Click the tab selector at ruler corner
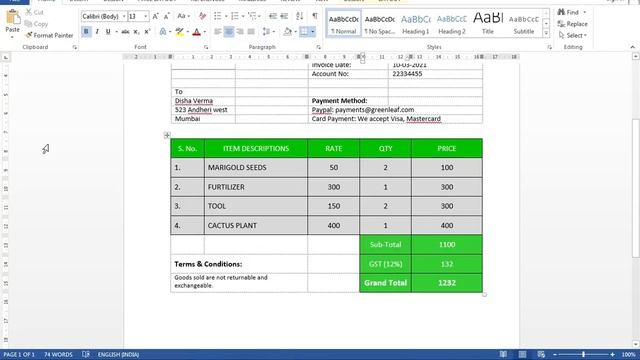The image size is (640, 360). pos(6,58)
